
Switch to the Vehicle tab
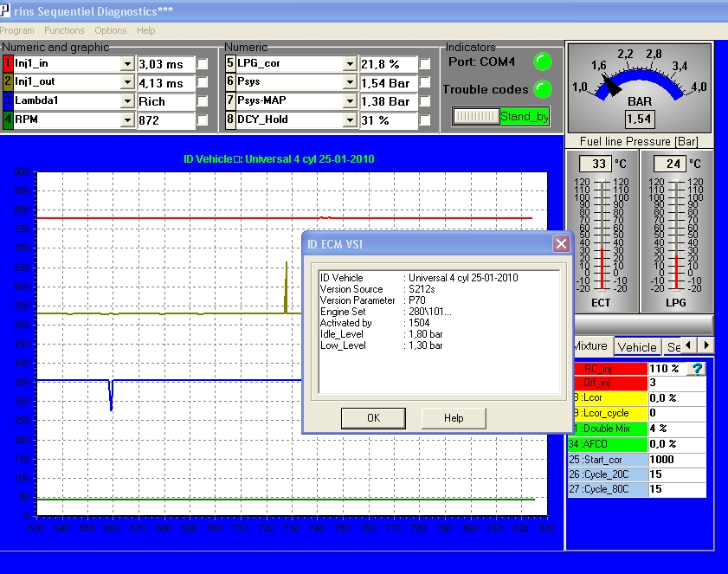pyautogui.click(x=637, y=346)
